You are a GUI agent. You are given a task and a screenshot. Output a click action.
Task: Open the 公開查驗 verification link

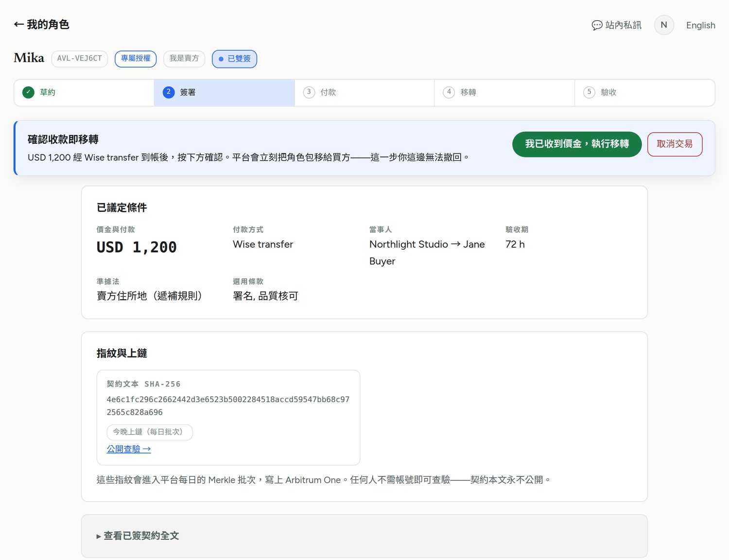[x=129, y=449]
